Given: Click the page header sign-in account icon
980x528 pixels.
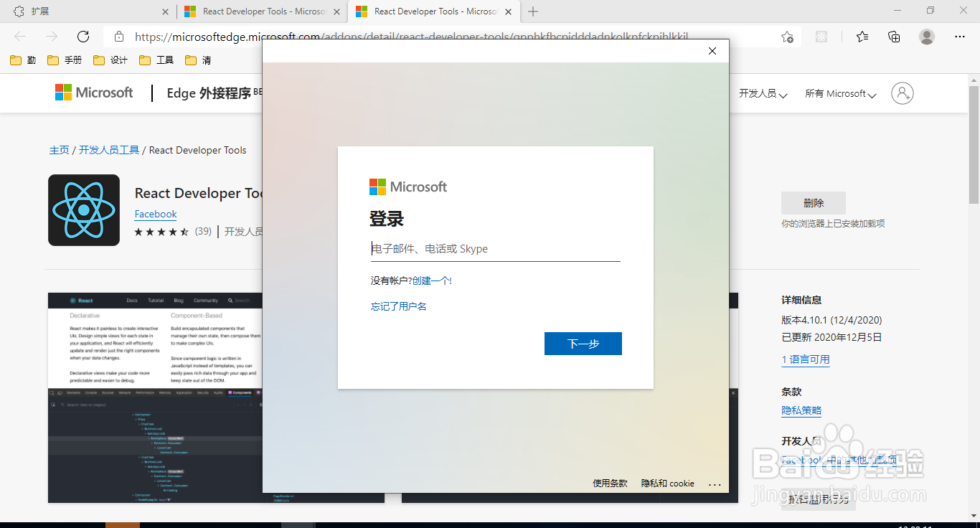Looking at the screenshot, I should pos(903,93).
